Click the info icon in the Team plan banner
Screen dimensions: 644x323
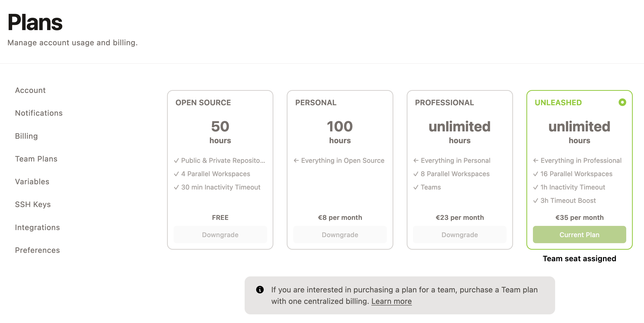260,290
